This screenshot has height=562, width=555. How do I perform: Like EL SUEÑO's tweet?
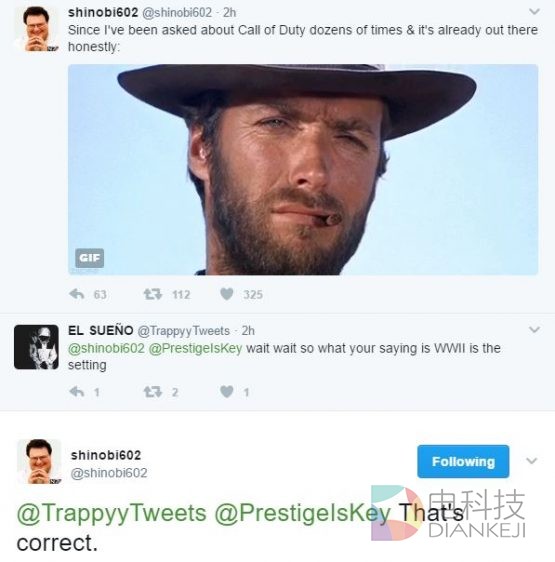pos(227,392)
